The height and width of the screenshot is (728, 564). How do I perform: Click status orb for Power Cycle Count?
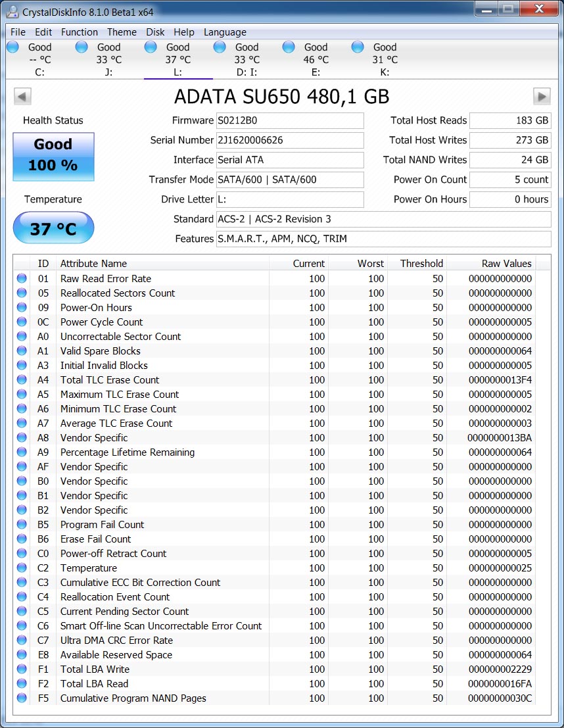pos(21,322)
